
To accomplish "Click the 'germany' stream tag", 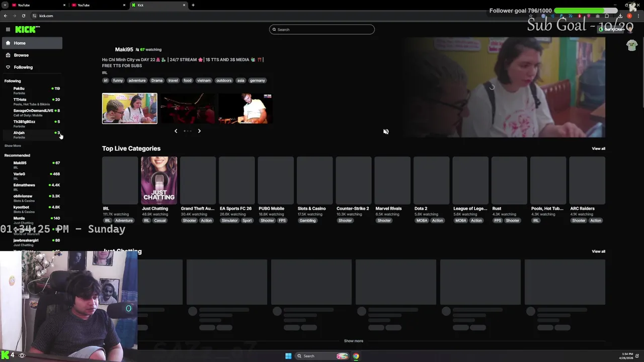I will click(x=257, y=80).
